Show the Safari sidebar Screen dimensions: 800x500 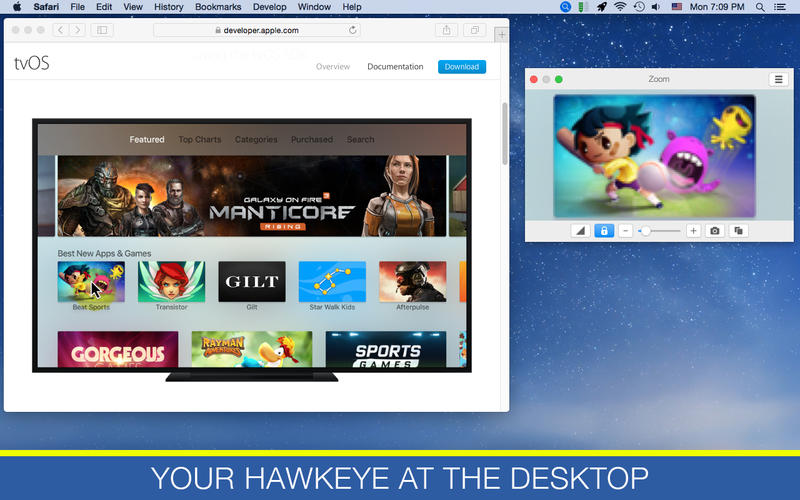tap(102, 30)
